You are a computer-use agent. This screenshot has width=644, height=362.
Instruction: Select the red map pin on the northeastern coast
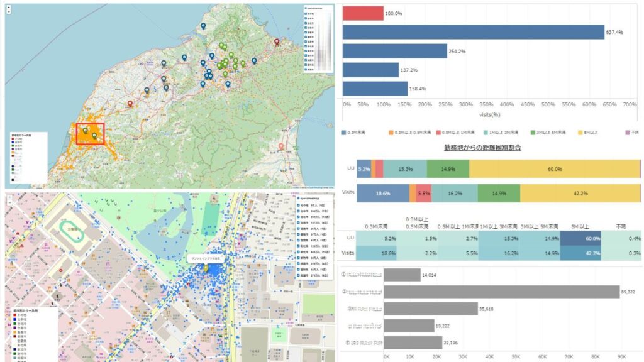point(276,41)
